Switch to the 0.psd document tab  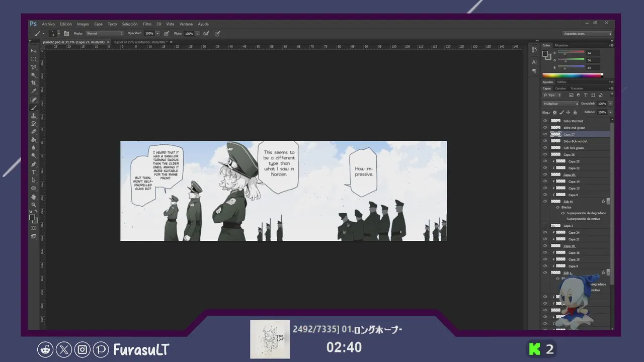(x=140, y=42)
